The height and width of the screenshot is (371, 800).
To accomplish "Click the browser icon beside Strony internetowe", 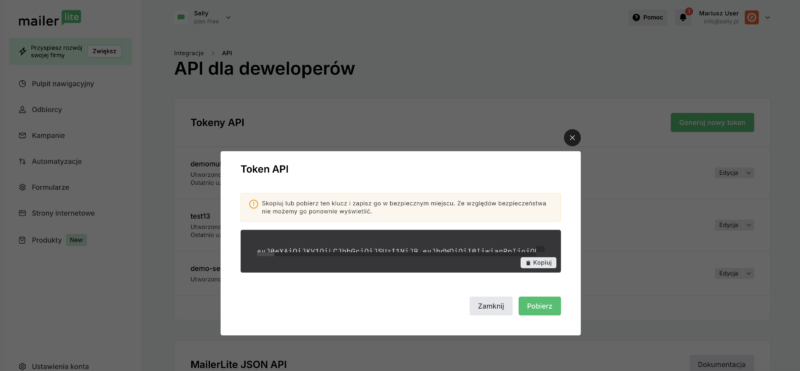I will tap(22, 213).
